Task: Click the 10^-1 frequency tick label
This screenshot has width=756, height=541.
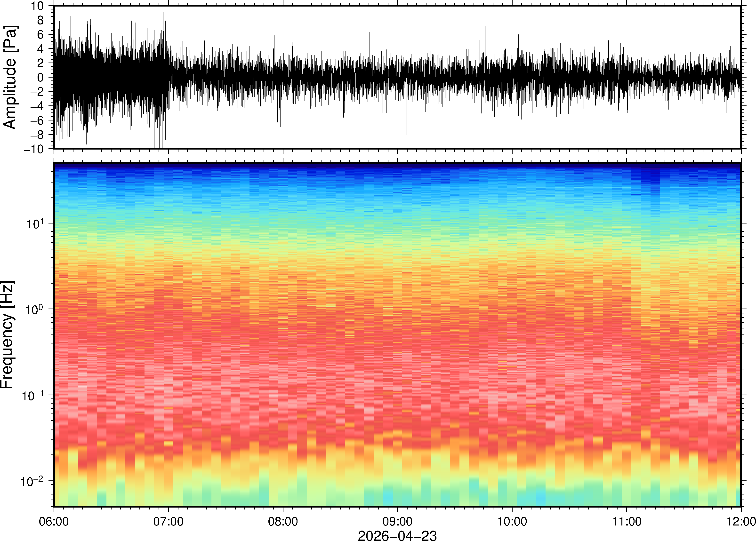Action: tap(33, 395)
